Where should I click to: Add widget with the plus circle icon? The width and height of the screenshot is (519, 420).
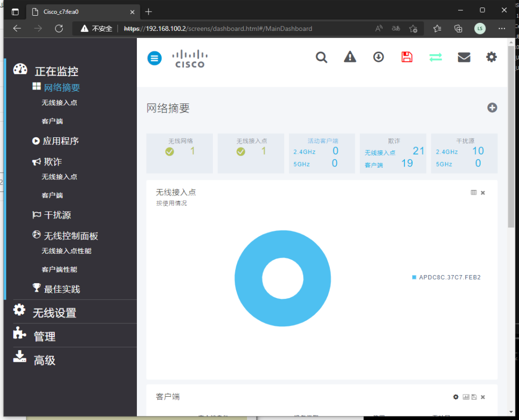pyautogui.click(x=492, y=107)
